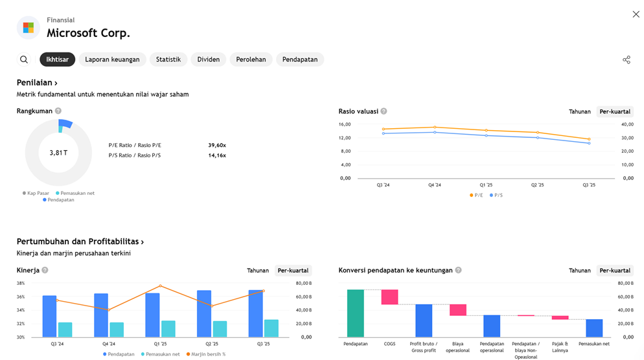This screenshot has height=360, width=644.
Task: Toggle Pemasukan net legend in Kinerja
Action: tap(160, 354)
